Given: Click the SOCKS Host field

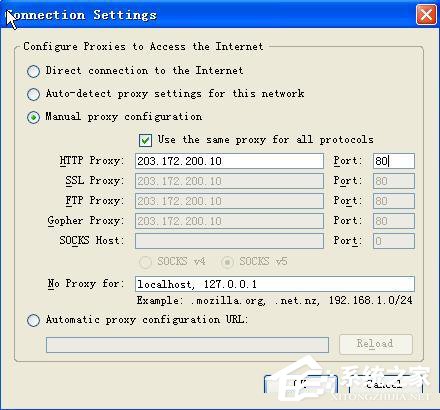Looking at the screenshot, I should [229, 241].
